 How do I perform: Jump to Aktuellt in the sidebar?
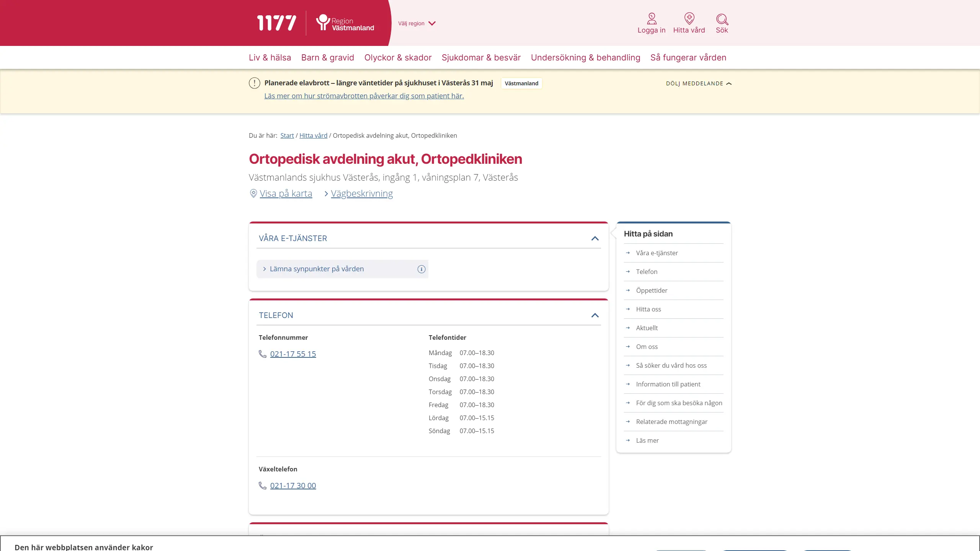click(x=647, y=328)
